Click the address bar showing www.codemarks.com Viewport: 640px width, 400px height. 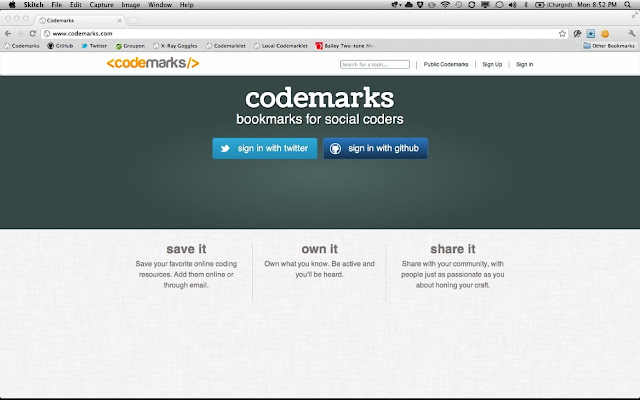[x=304, y=33]
